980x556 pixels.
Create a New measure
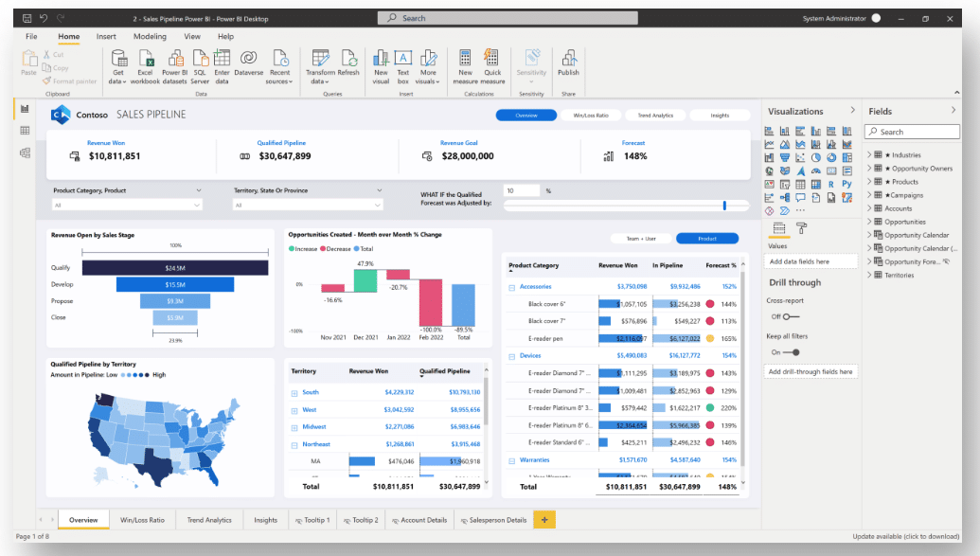point(465,67)
